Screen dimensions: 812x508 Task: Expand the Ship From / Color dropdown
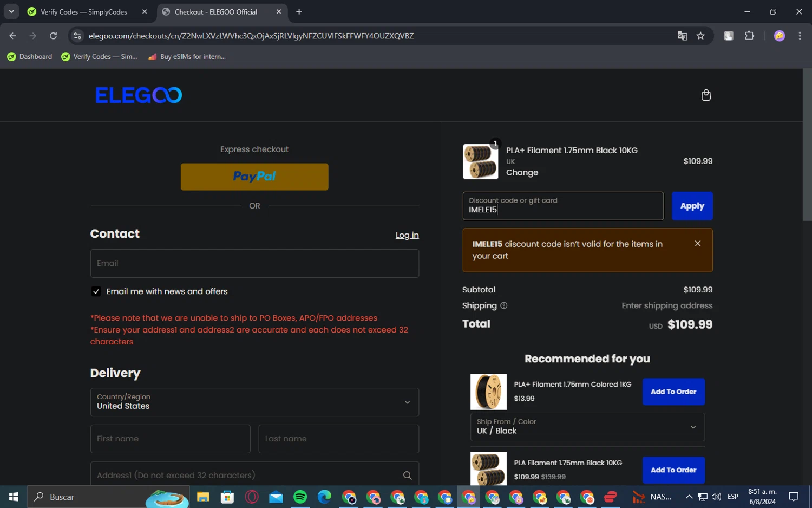(587, 427)
